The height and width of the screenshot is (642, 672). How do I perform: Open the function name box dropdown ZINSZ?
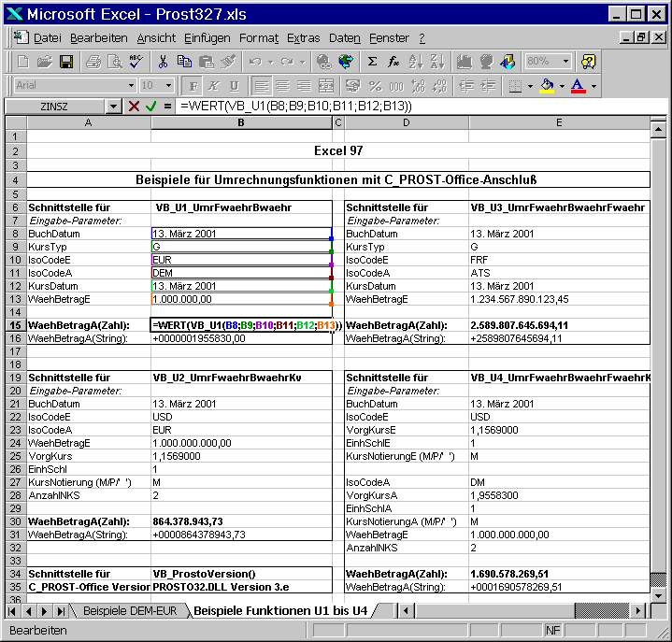(113, 107)
